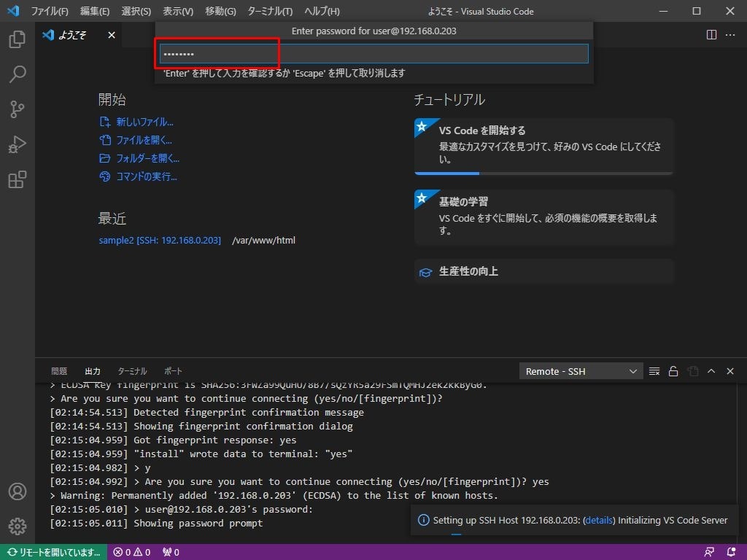Minimize the Visual Studio Code window

coord(663,11)
